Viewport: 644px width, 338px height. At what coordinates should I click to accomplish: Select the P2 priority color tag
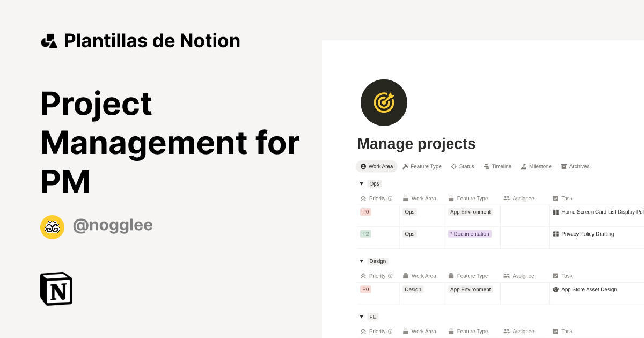point(365,233)
